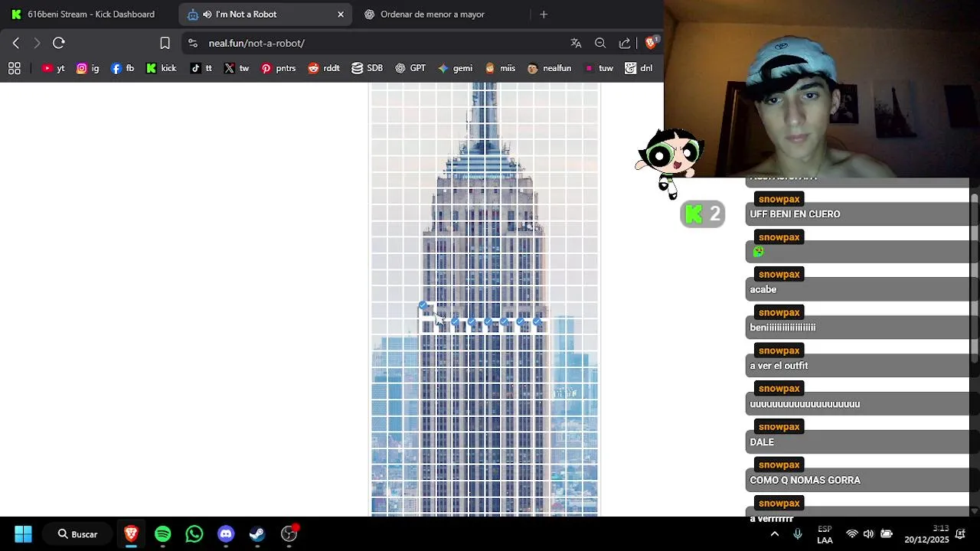This screenshot has width=980, height=551.
Task: Click the 'UFF BENI EN CUERO' chat message
Action: pos(795,214)
